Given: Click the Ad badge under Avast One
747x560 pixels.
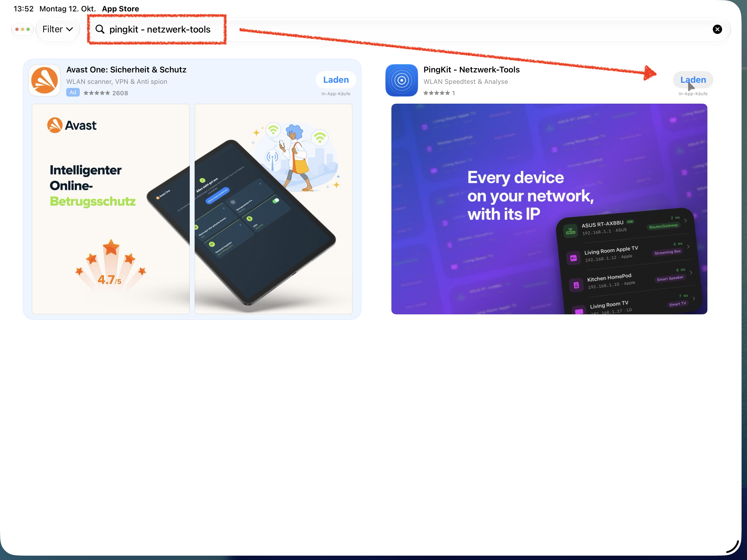Looking at the screenshot, I should 73,93.
